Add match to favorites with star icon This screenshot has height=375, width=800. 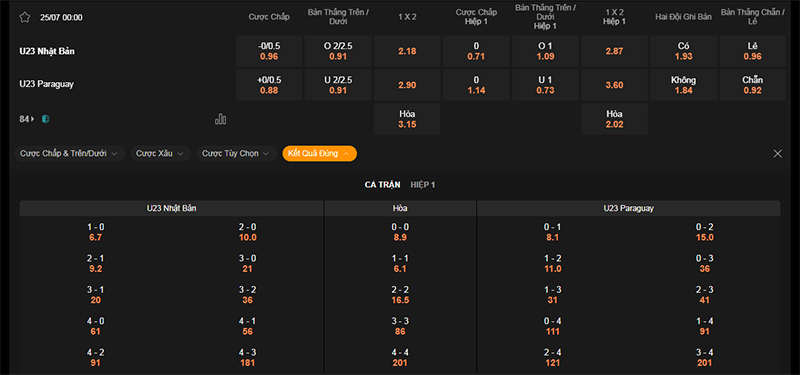click(x=24, y=17)
